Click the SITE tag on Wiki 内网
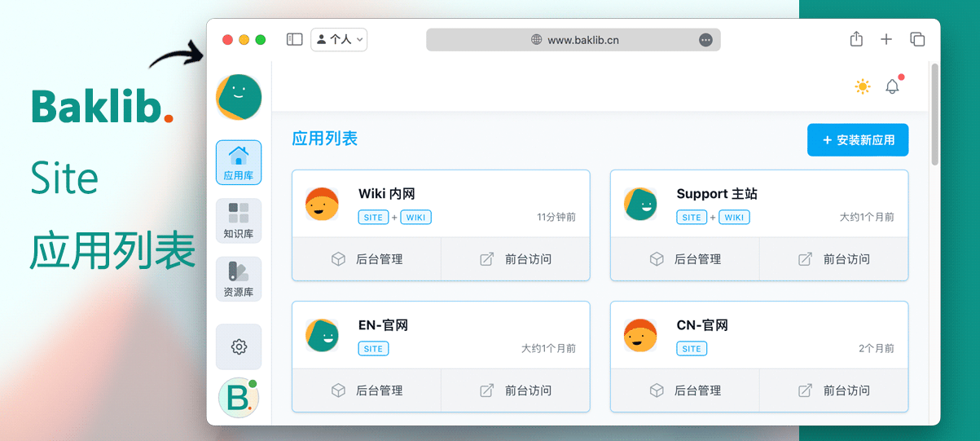Screen dimensions: 980x441 tap(373, 218)
